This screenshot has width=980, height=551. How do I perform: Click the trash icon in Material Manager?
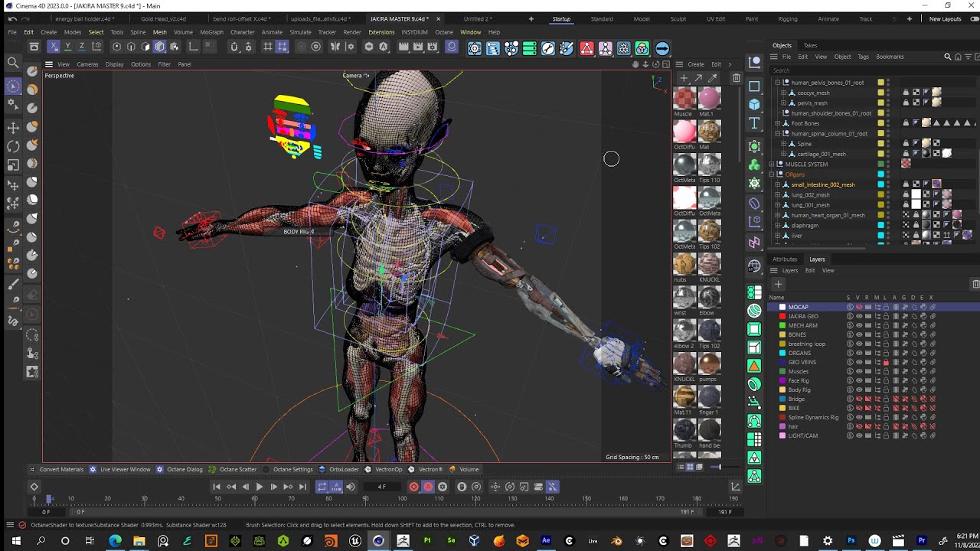click(x=737, y=78)
